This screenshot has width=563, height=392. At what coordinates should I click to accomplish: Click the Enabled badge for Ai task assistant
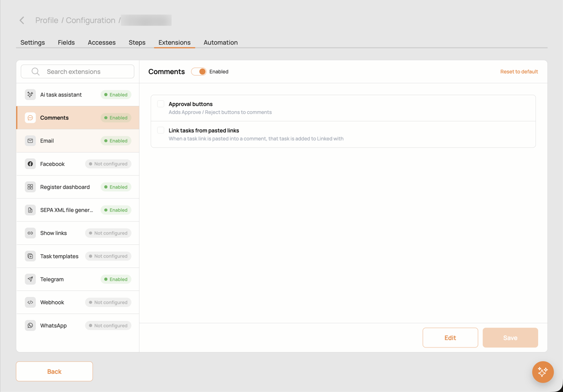(116, 95)
